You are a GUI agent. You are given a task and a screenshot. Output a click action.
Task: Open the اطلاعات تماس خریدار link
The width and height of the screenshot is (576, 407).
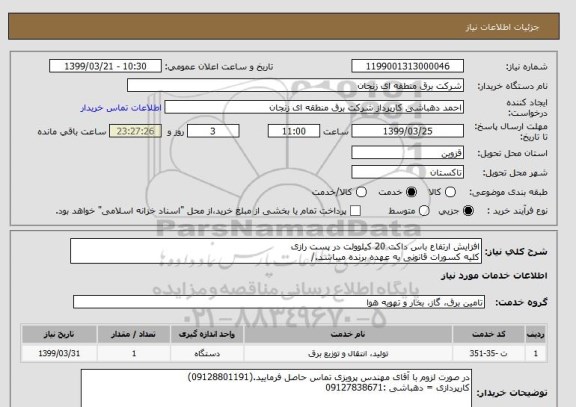pos(121,108)
